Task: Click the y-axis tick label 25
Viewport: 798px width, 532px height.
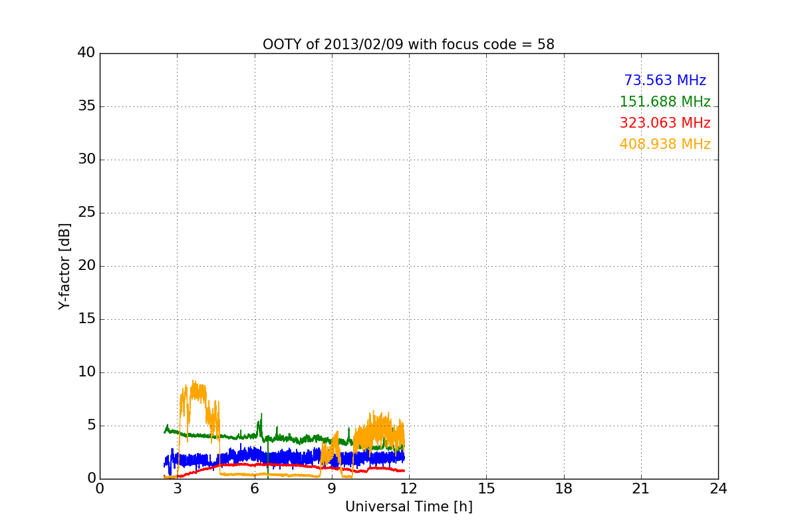Action: tap(86, 213)
